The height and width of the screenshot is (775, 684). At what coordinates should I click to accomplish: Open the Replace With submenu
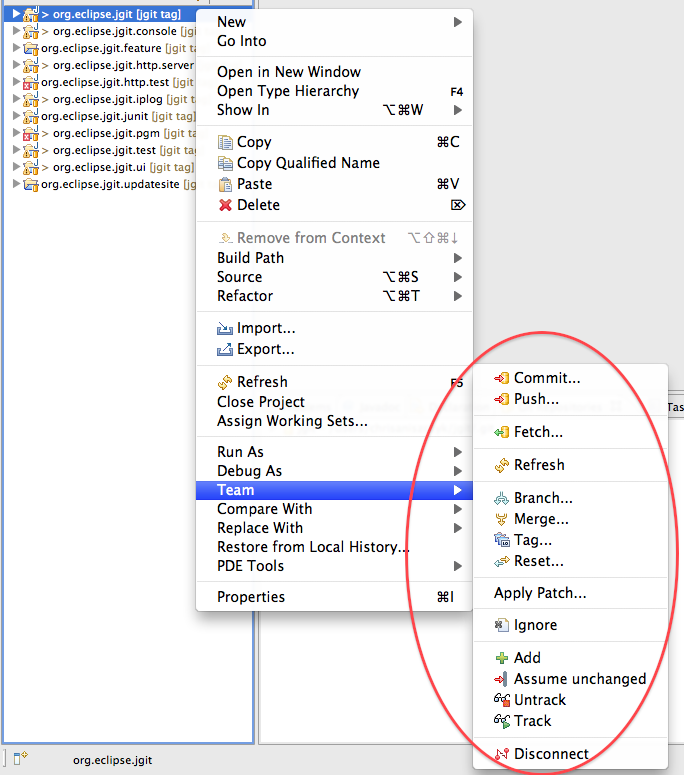pos(334,528)
